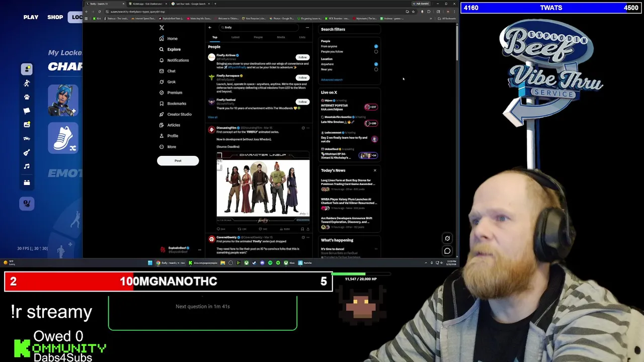Click Grok icon on DiscussingFilm post
The image size is (644, 362).
(303, 128)
